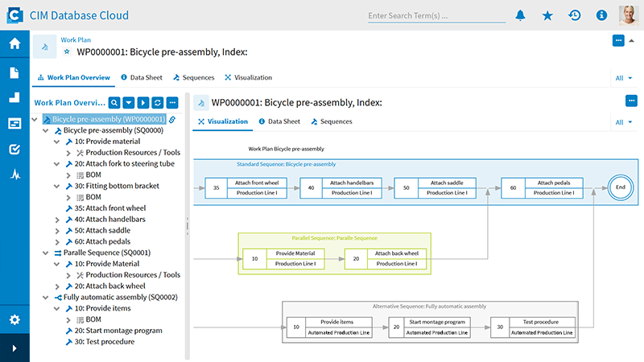This screenshot has width=644, height=362.
Task: Open settings gear in left sidebar
Action: point(14,319)
